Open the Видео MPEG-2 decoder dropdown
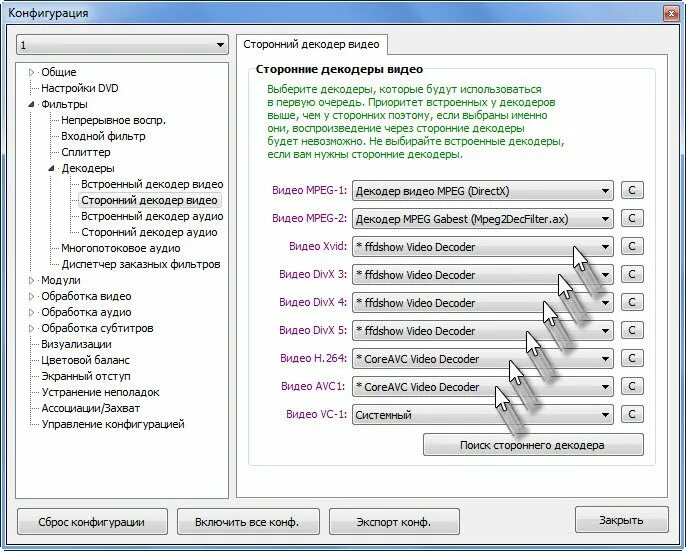This screenshot has height=551, width=686. tap(483, 219)
